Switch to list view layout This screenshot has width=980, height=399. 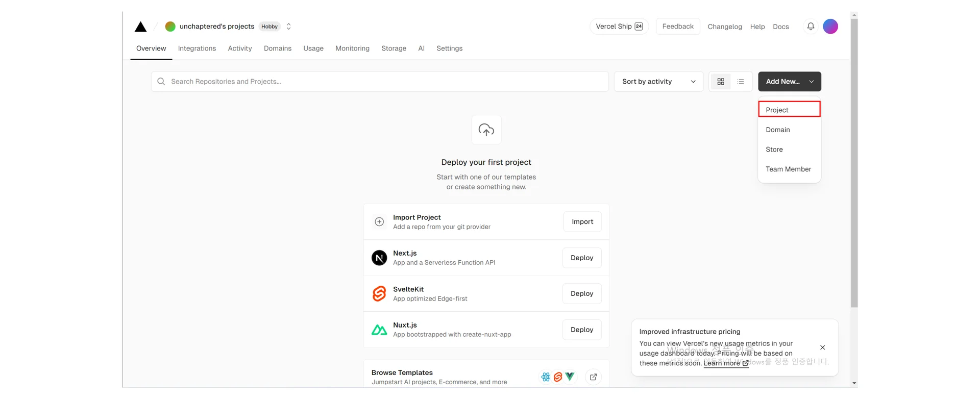(741, 82)
